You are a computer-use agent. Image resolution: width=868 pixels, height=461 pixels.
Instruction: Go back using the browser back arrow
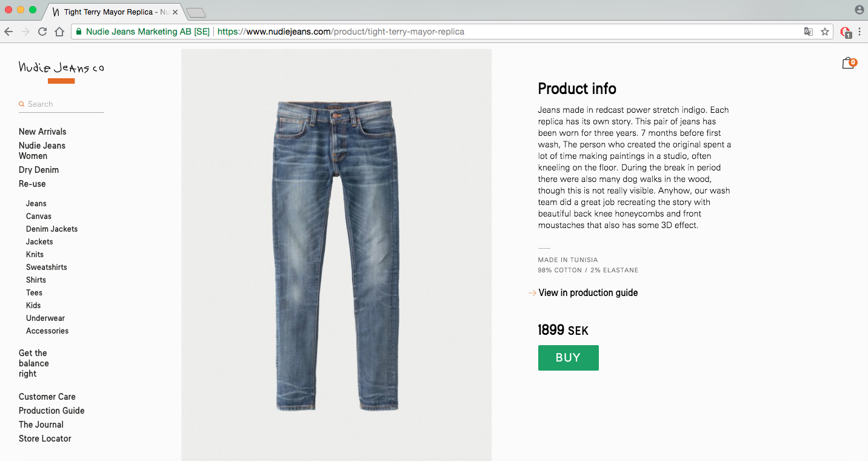(x=8, y=31)
